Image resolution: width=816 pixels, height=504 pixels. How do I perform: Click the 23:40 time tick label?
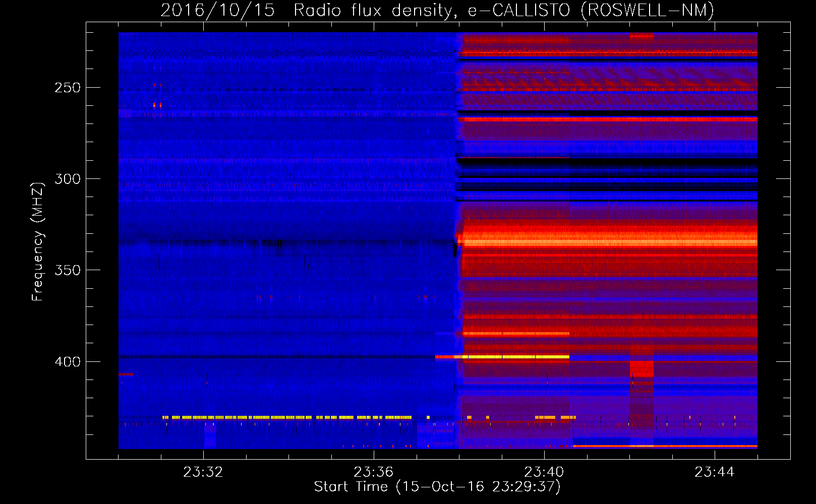[544, 472]
